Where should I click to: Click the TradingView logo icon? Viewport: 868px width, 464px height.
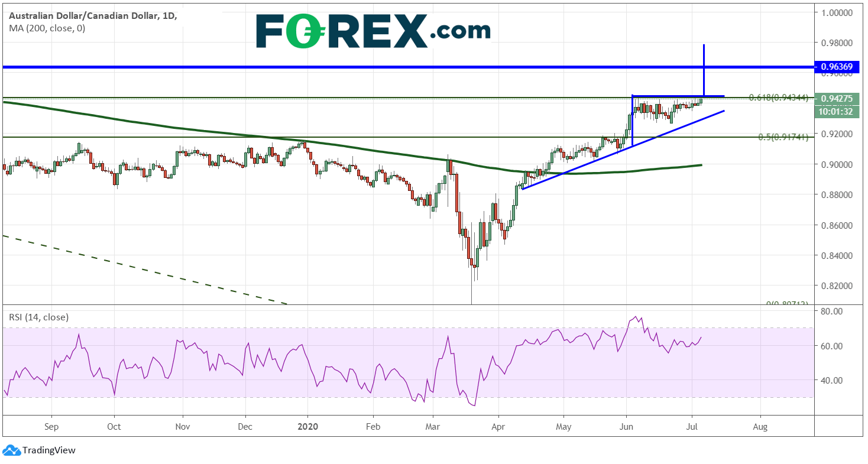(11, 450)
